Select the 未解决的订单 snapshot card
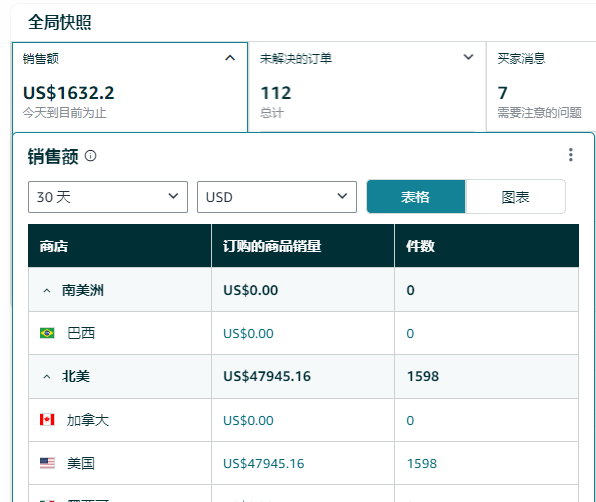Screen dimensions: 596x502 pyautogui.click(x=367, y=87)
